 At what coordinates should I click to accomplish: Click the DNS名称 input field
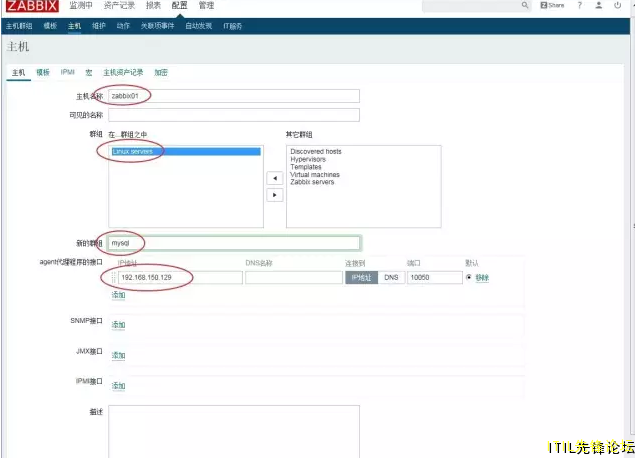pyautogui.click(x=294, y=277)
